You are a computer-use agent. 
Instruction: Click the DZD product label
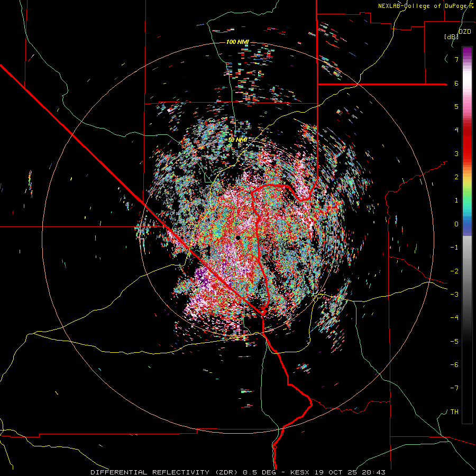465,31
